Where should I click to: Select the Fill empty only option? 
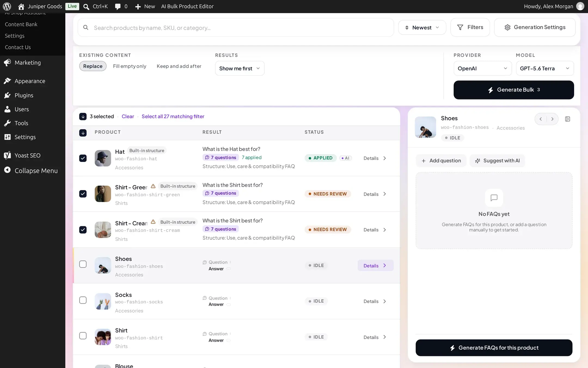coord(130,66)
